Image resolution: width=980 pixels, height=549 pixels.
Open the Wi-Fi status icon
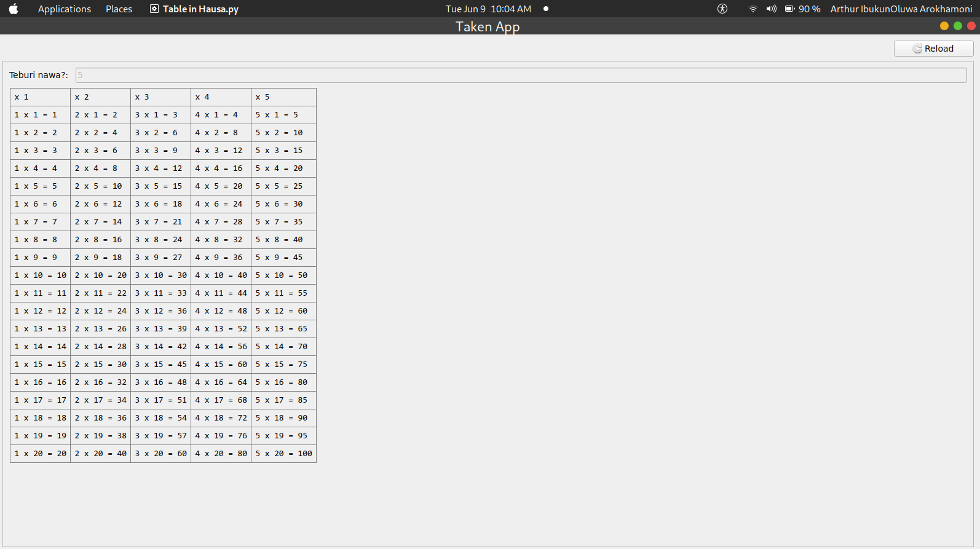(x=753, y=9)
